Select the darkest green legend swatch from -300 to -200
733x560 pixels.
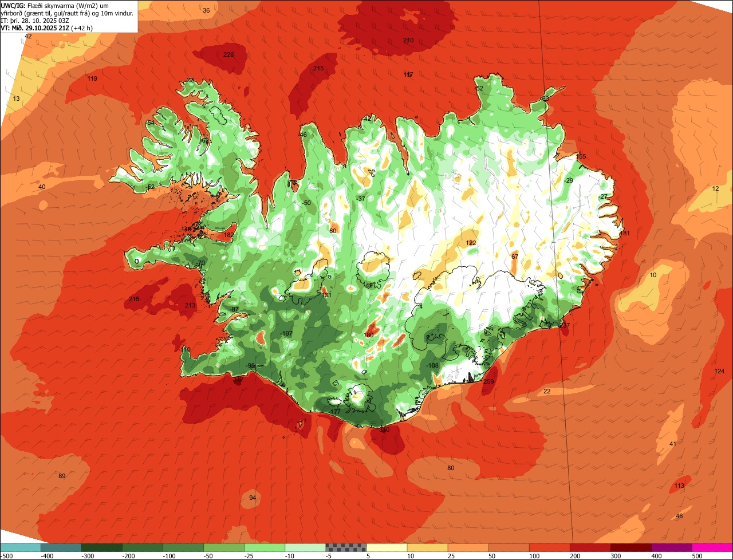tap(102, 547)
